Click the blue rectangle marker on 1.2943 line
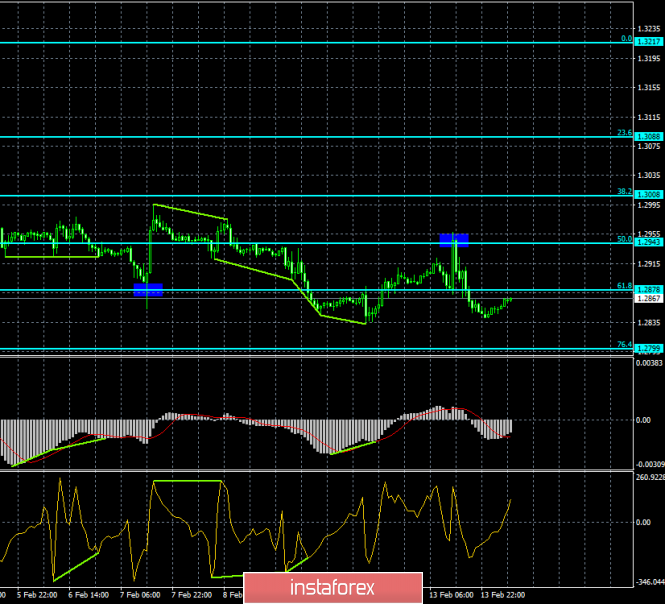 point(454,240)
